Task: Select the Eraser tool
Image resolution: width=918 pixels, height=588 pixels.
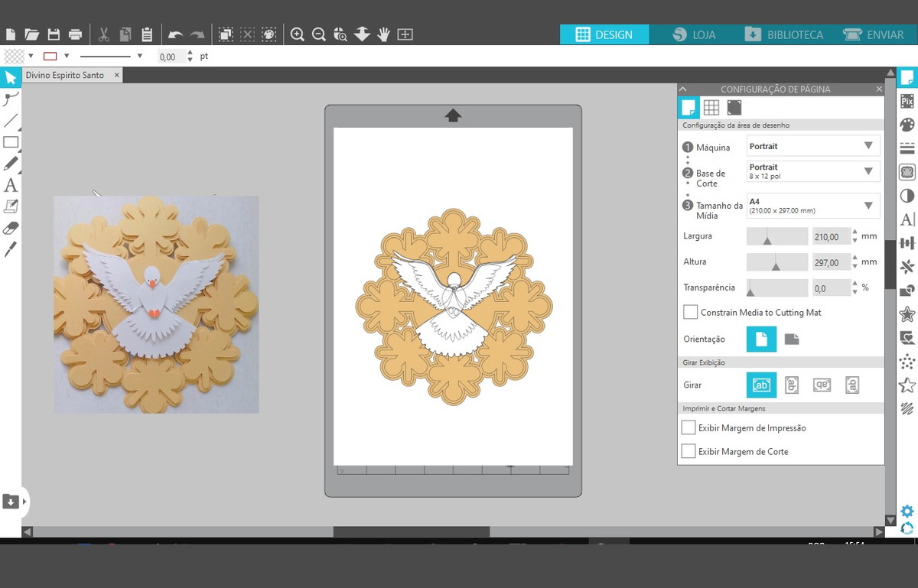Action: coord(11,228)
